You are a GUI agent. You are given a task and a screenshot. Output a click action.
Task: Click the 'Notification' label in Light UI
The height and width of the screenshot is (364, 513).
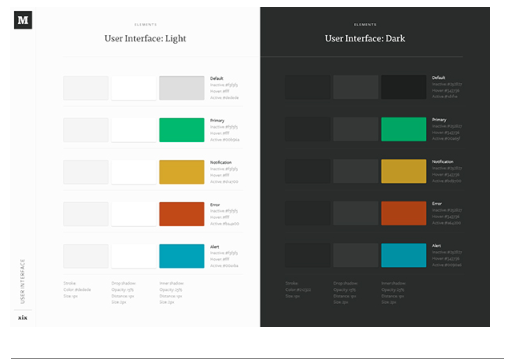pos(221,162)
